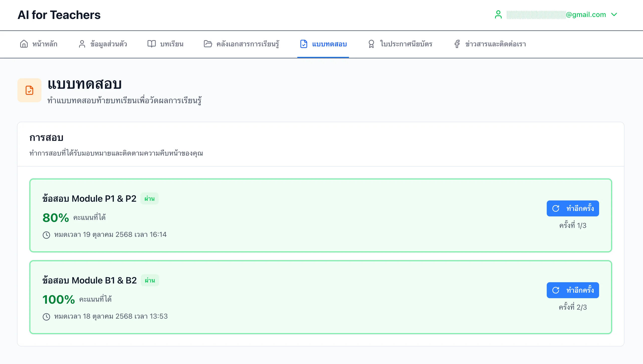Image resolution: width=643 pixels, height=364 pixels.
Task: Click the open book icon for บทเรียน
Action: coord(151,44)
